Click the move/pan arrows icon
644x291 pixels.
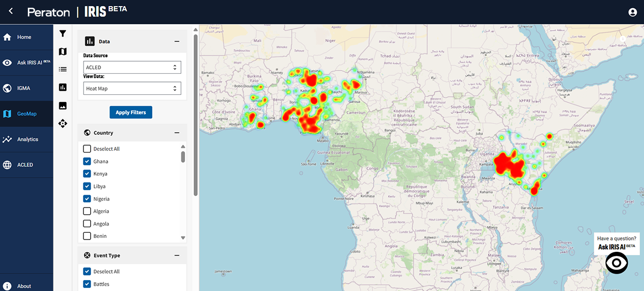(63, 124)
